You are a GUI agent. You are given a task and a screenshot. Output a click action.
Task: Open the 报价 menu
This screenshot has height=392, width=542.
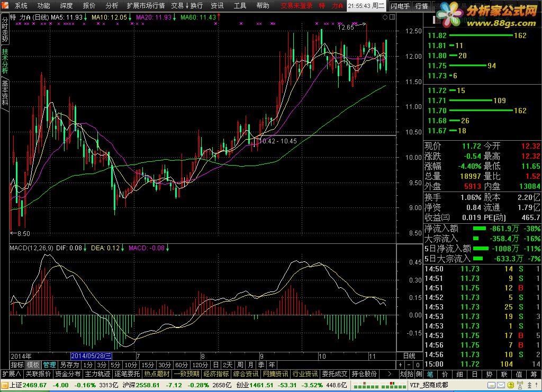click(x=89, y=5)
